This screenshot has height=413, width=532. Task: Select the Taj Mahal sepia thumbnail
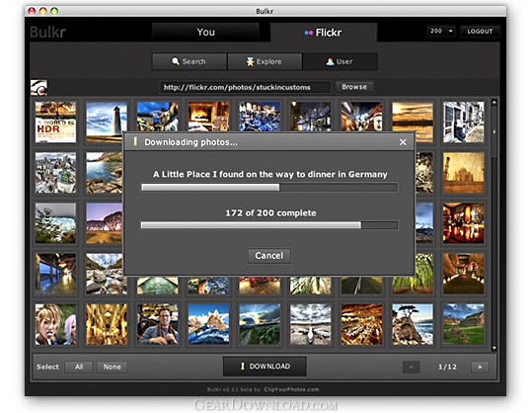pyautogui.click(x=464, y=173)
